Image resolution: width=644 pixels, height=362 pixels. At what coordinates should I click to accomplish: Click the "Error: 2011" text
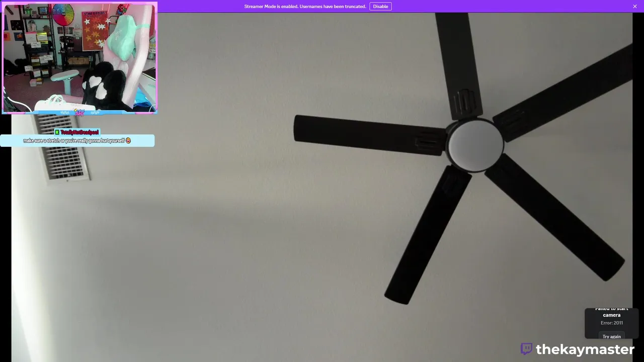coord(611,323)
